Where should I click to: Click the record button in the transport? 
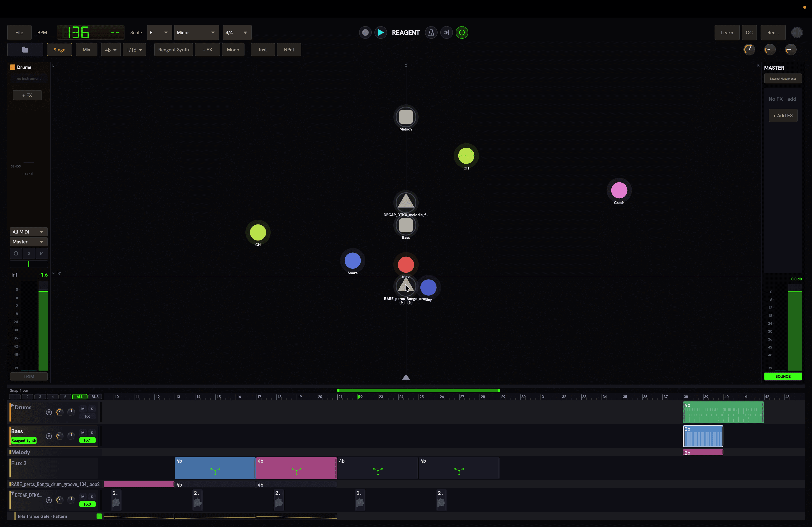tap(365, 33)
